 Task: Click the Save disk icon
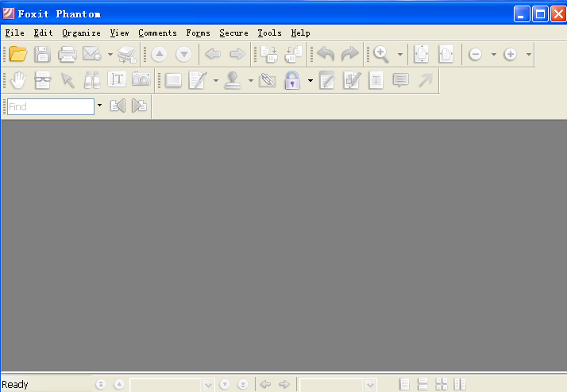tap(42, 55)
